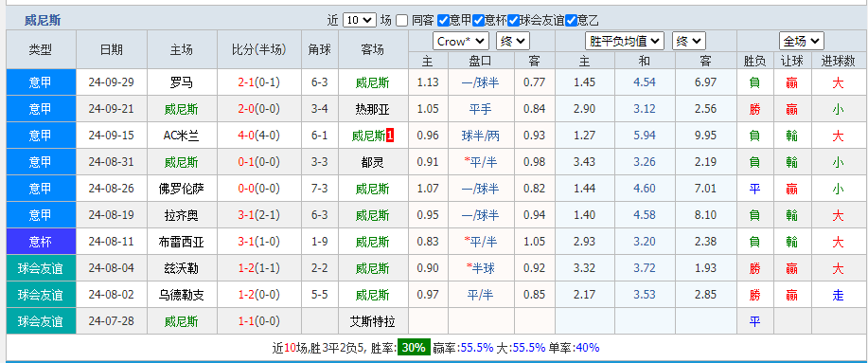Click the date 24-09-21
868x363 pixels.
[112, 109]
